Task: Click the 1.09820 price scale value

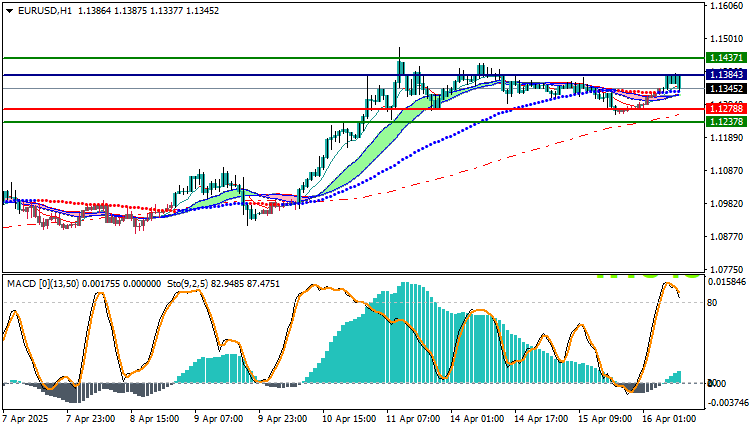Action: click(x=727, y=204)
